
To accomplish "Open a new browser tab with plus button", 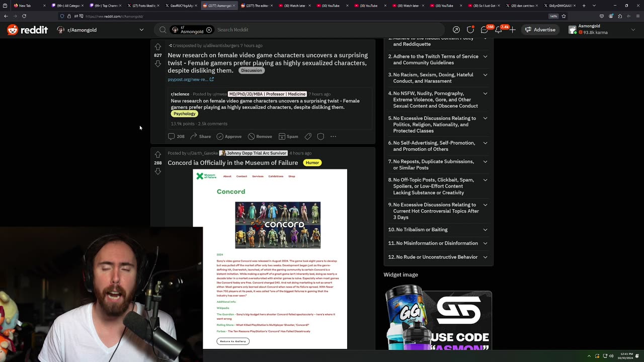I will [584, 6].
